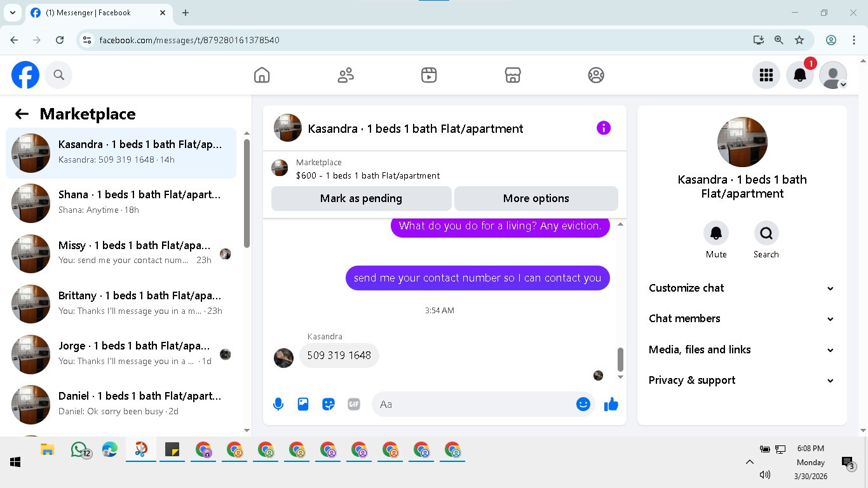Viewport: 868px width, 488px height.
Task: Select the Messenger | Facebook tab
Action: pyautogui.click(x=98, y=13)
